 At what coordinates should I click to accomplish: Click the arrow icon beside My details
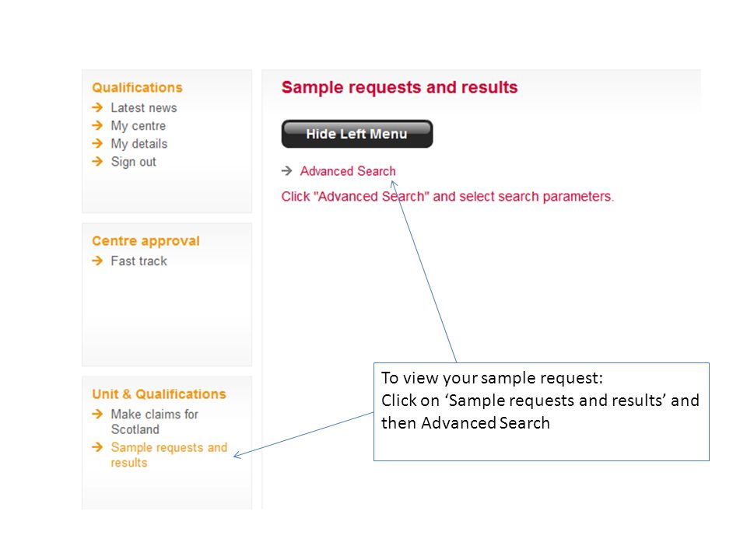pyautogui.click(x=97, y=144)
